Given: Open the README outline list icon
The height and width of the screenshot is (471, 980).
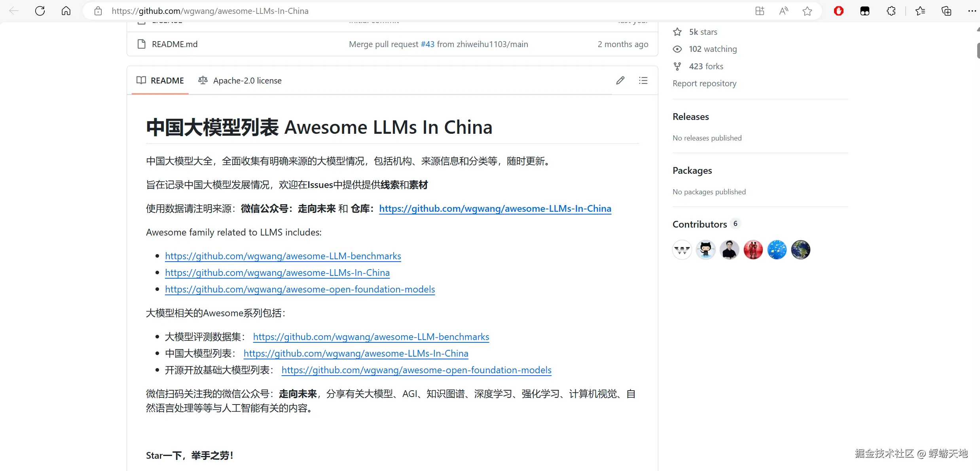Looking at the screenshot, I should (x=643, y=81).
